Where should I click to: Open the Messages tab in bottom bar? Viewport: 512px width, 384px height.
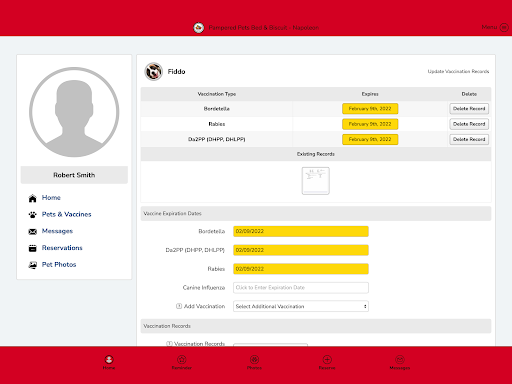(x=400, y=362)
